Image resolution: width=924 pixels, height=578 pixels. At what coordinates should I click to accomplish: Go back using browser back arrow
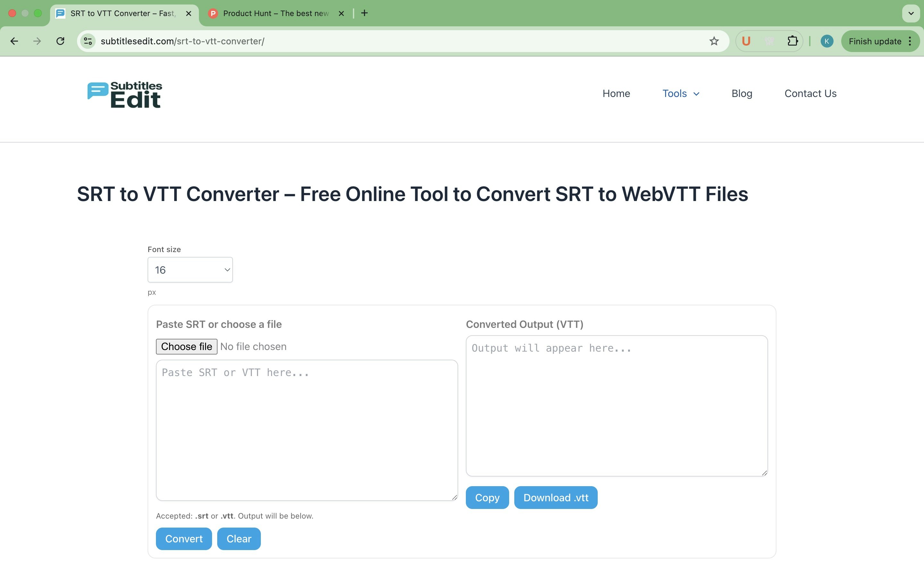(14, 41)
